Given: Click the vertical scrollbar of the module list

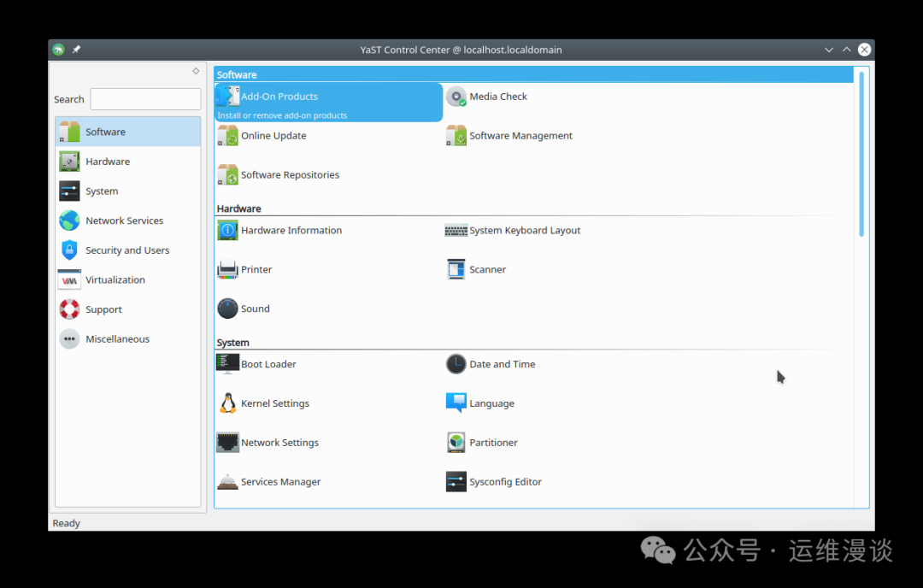Looking at the screenshot, I should coord(861,154).
